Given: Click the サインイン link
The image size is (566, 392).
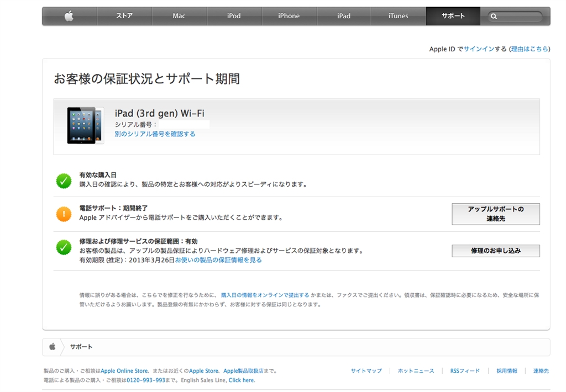Looking at the screenshot, I should [x=479, y=49].
